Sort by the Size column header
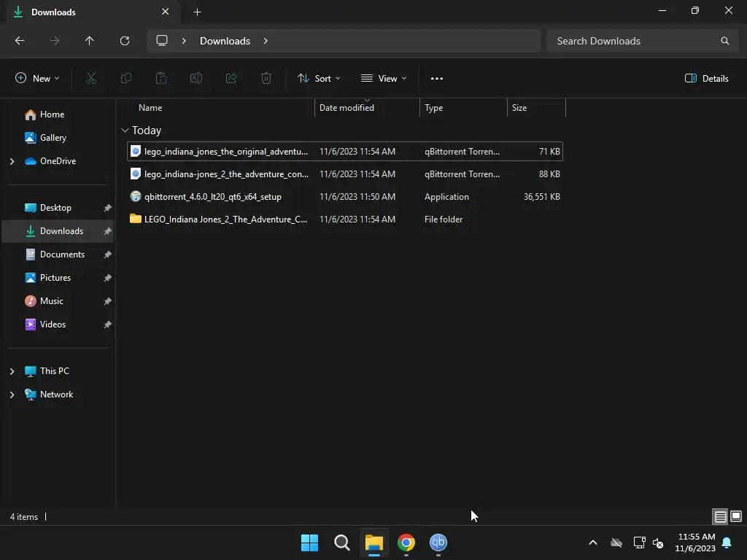The height and width of the screenshot is (560, 747). click(519, 108)
